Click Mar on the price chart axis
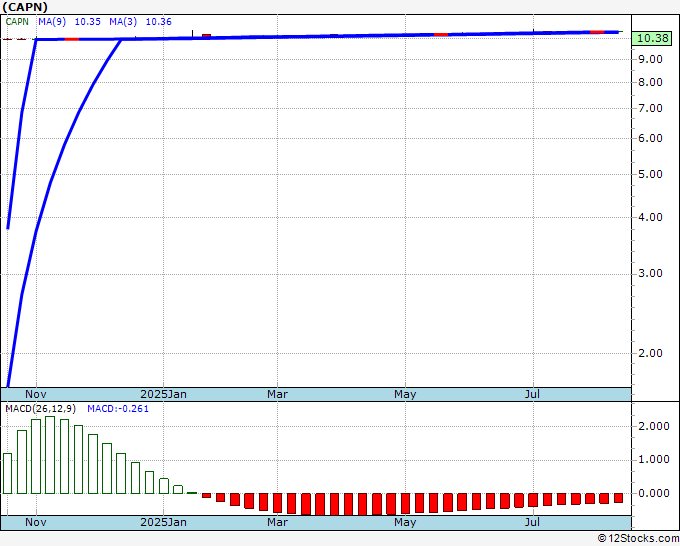The height and width of the screenshot is (546, 680). click(277, 394)
